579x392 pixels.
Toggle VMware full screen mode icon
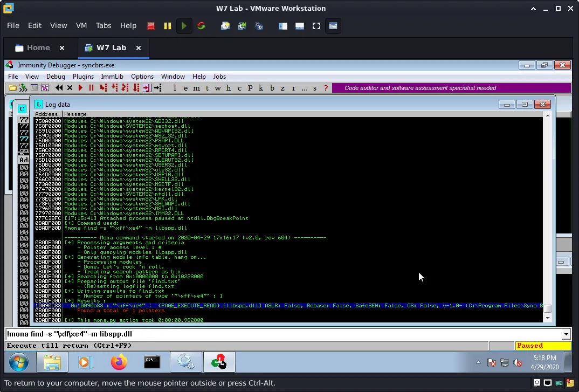(x=316, y=26)
